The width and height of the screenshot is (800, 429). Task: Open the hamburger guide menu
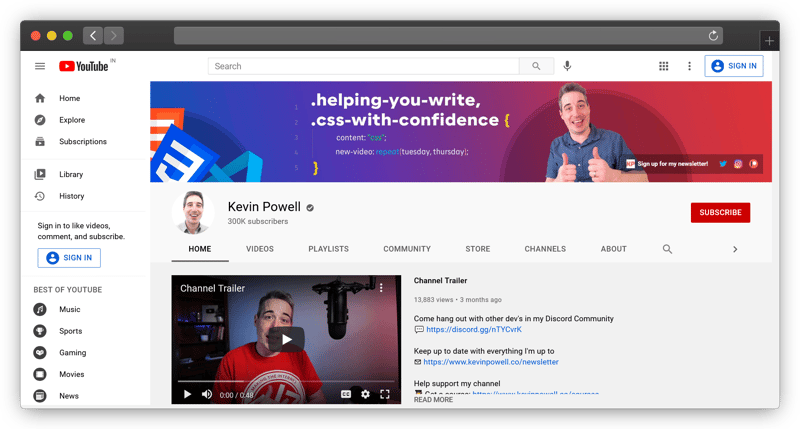40,66
